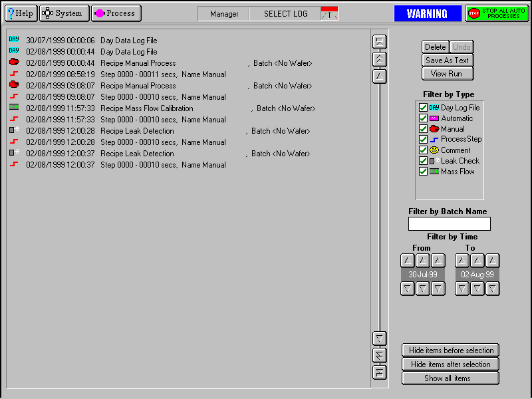532x399 pixels.
Task: Decrease the To date year value
Action: click(492, 289)
